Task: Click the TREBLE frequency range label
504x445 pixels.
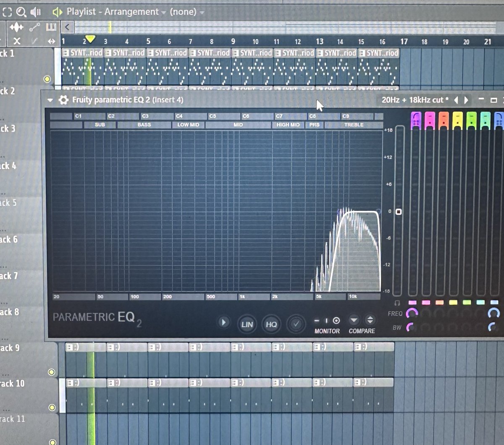Action: 354,125
